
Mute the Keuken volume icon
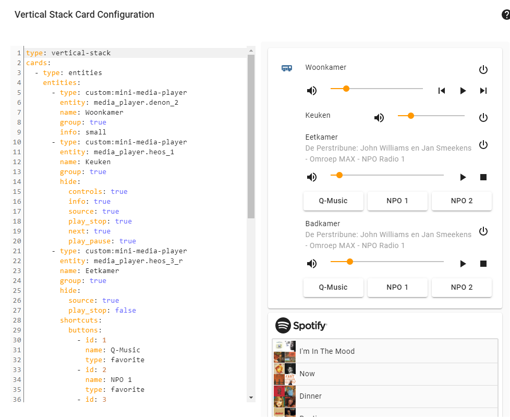pyautogui.click(x=379, y=118)
